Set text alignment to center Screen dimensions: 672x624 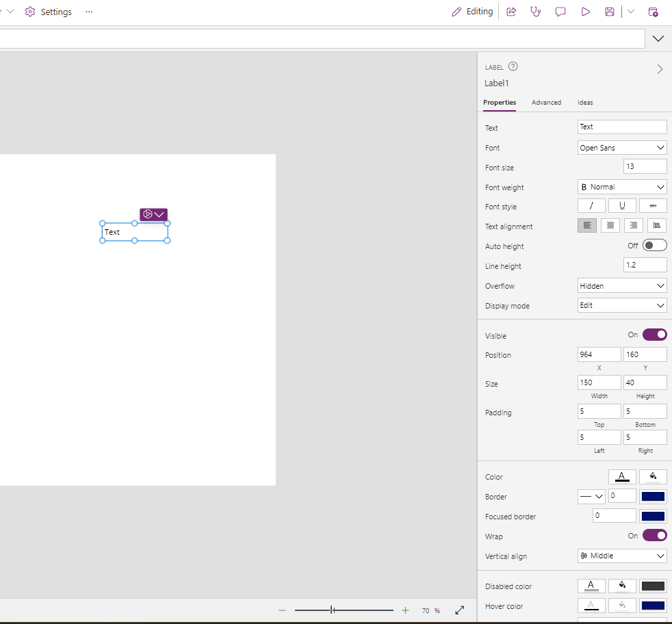point(610,225)
